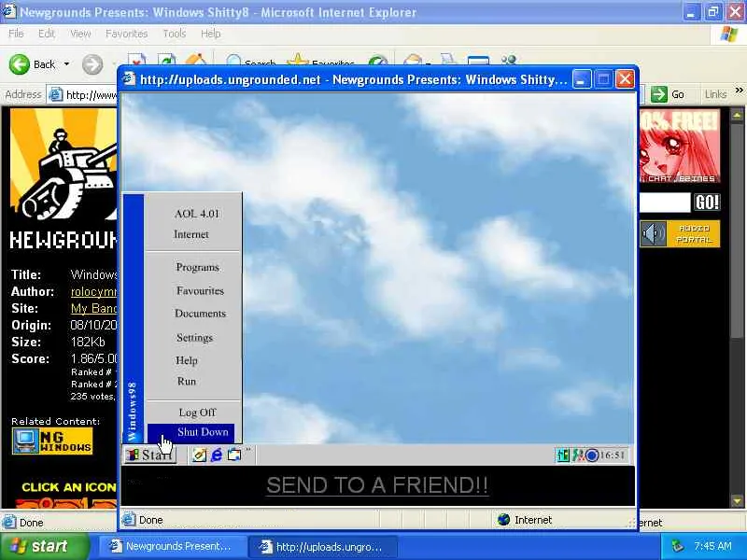Viewport: 747px width, 560px height.
Task: Open the View menu
Action: pos(80,34)
